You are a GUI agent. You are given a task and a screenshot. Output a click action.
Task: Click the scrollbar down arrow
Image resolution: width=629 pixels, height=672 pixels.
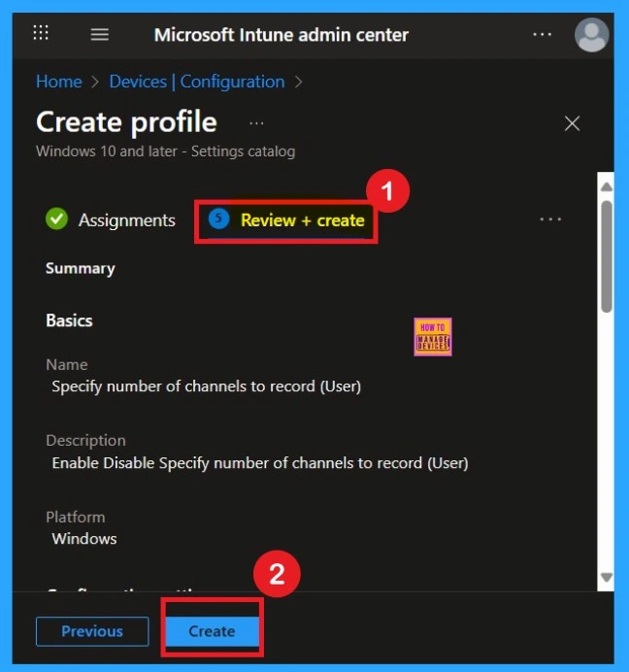point(607,577)
